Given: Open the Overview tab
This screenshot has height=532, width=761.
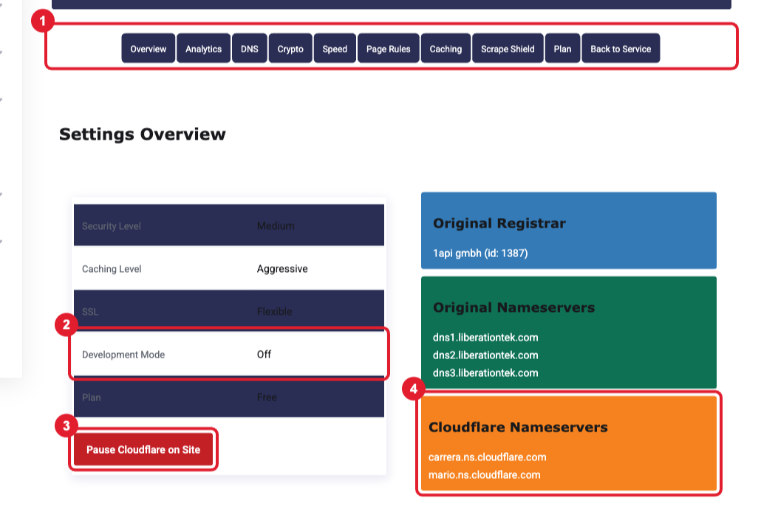Looking at the screenshot, I should pyautogui.click(x=148, y=49).
